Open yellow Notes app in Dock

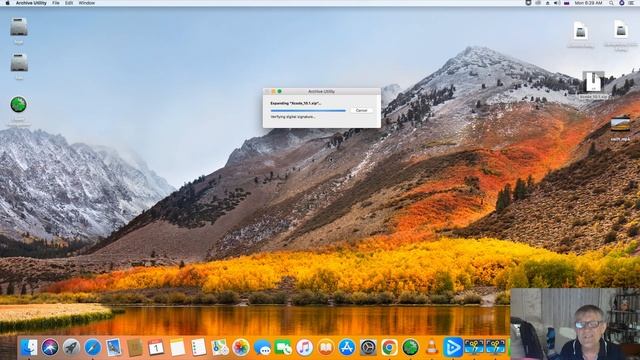177,347
